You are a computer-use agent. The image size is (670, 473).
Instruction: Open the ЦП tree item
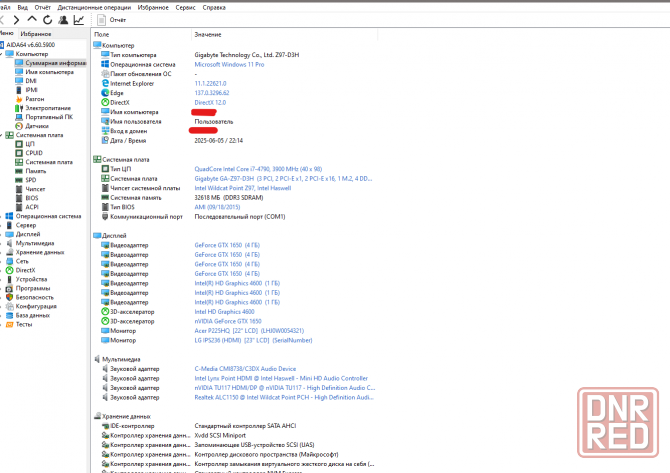[x=25, y=144]
